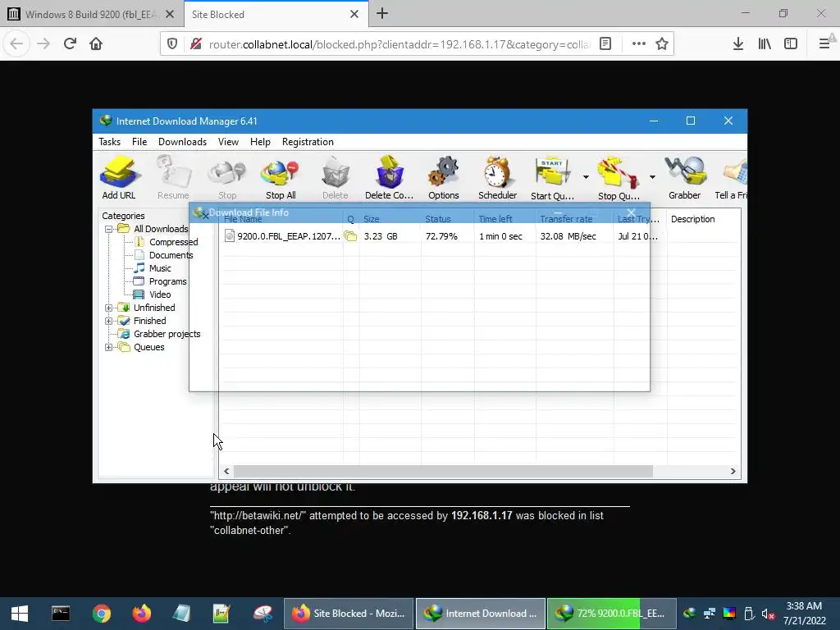Click the Start Queue icon
The width and height of the screenshot is (840, 630).
coord(552,178)
